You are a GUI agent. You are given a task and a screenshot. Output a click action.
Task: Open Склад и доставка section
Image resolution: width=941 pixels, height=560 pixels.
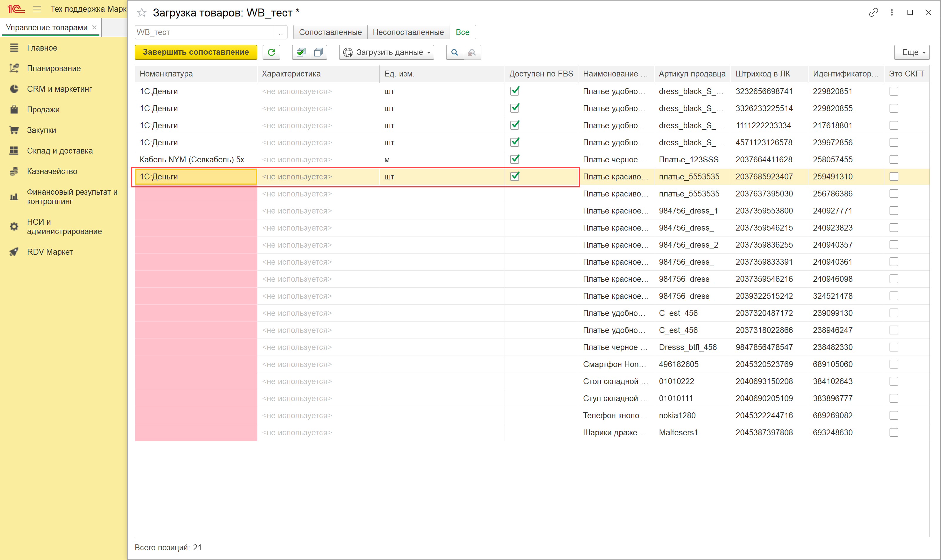coord(60,151)
